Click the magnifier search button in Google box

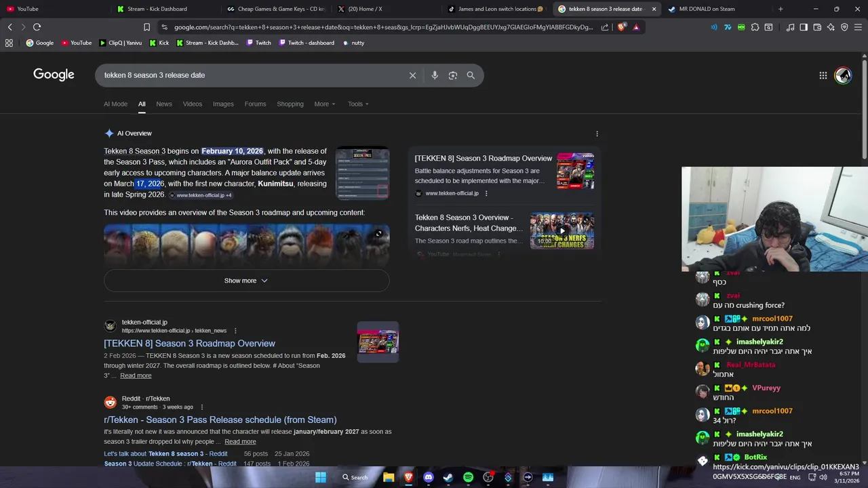click(x=471, y=75)
